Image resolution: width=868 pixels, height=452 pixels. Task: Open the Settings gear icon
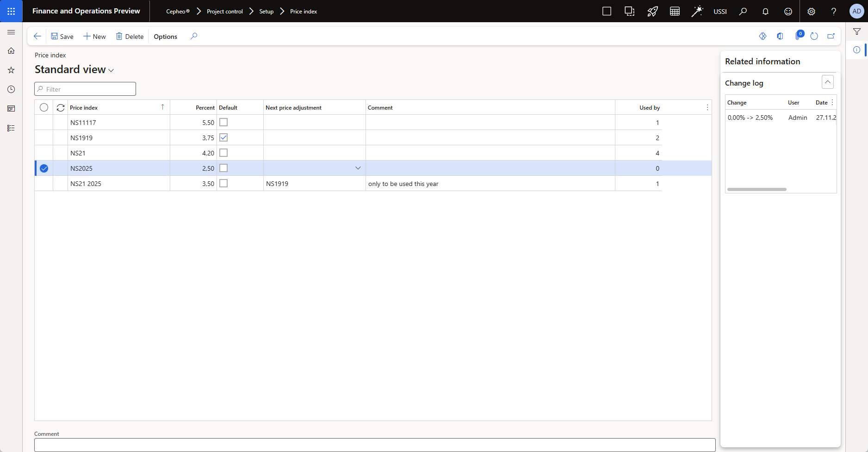(x=811, y=12)
